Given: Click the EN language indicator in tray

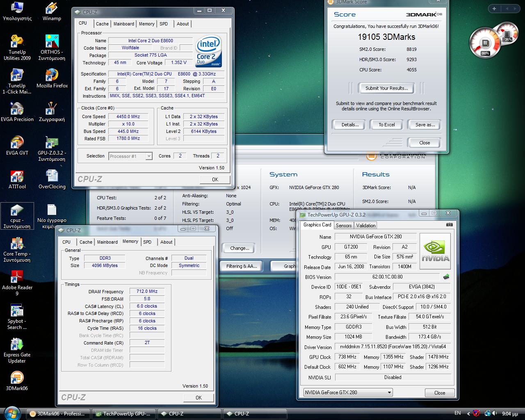Looking at the screenshot, I should 458,413.
